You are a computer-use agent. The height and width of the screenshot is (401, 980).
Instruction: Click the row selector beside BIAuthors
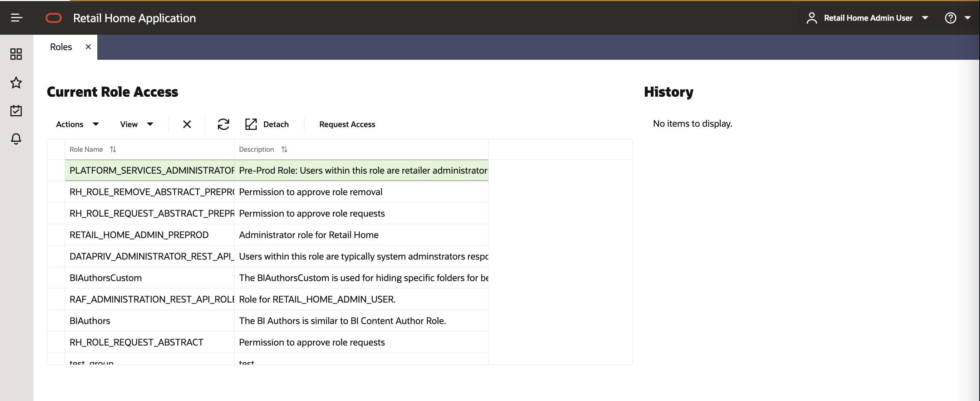click(x=56, y=321)
